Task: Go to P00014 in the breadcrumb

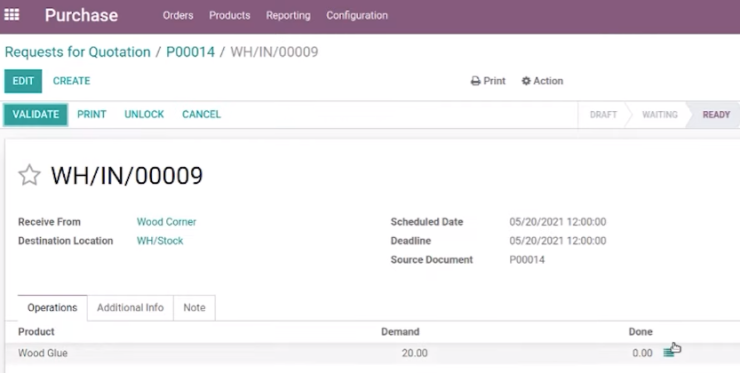Action: click(190, 52)
